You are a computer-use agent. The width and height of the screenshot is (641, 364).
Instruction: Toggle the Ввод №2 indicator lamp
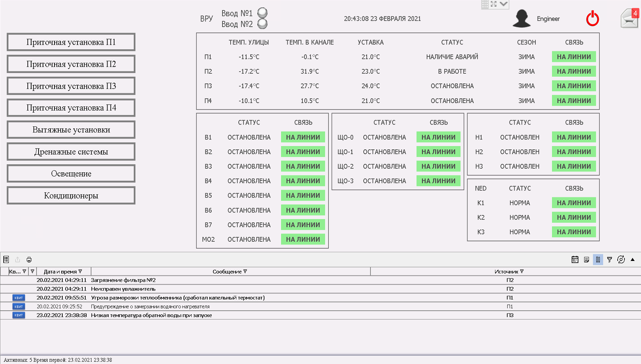tap(262, 24)
